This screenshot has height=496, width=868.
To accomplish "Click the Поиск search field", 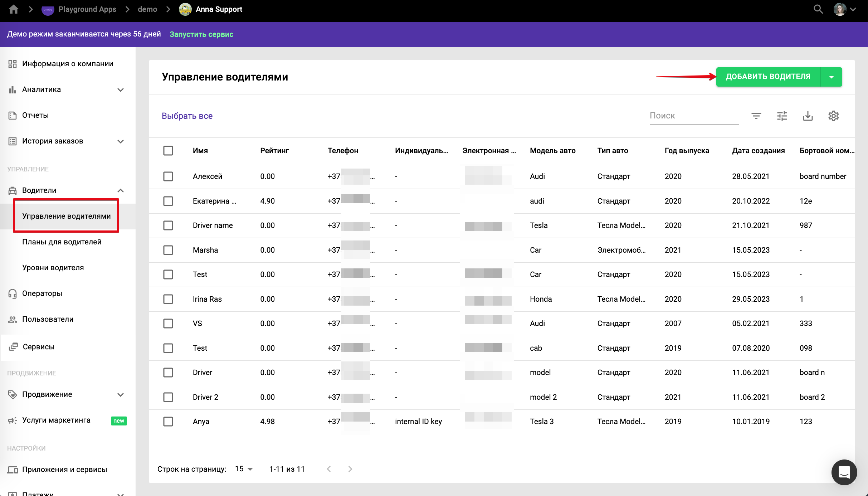I will click(693, 116).
